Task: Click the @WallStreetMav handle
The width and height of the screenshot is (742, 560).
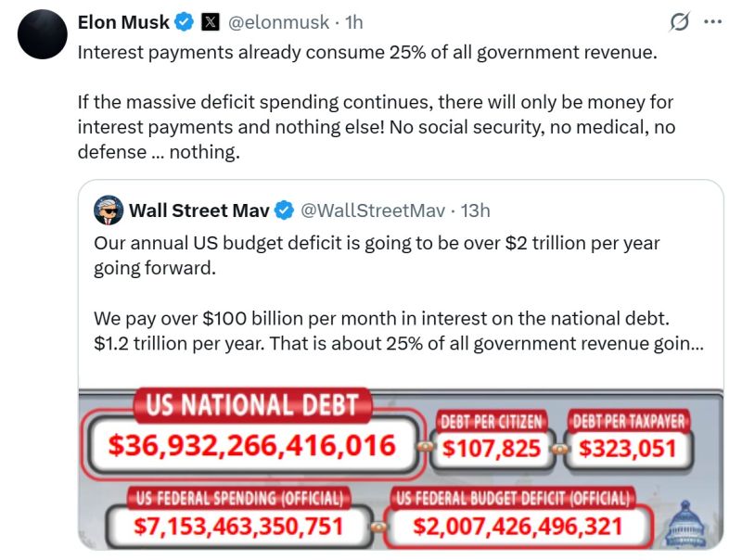Action: pos(372,210)
